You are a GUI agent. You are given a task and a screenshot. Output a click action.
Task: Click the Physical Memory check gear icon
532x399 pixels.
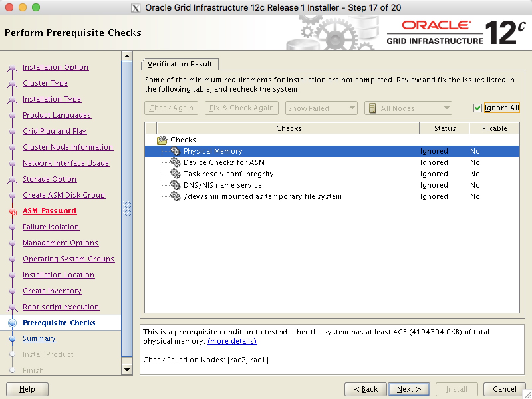pyautogui.click(x=176, y=151)
